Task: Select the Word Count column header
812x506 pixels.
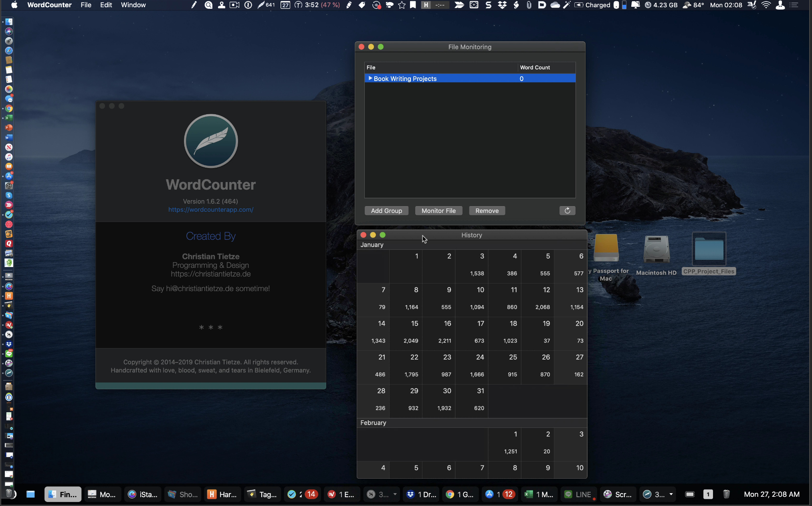Action: (x=546, y=67)
